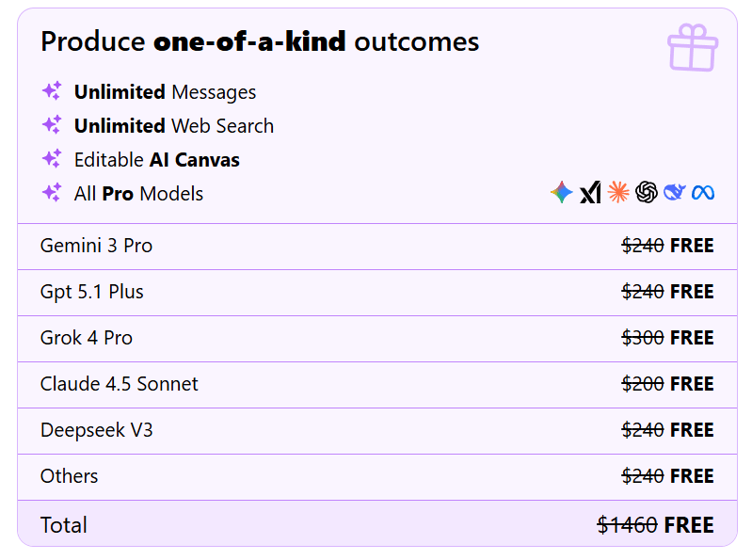This screenshot has width=752, height=560.
Task: Select the Gpt 5.1 Plus row label
Action: tap(92, 292)
